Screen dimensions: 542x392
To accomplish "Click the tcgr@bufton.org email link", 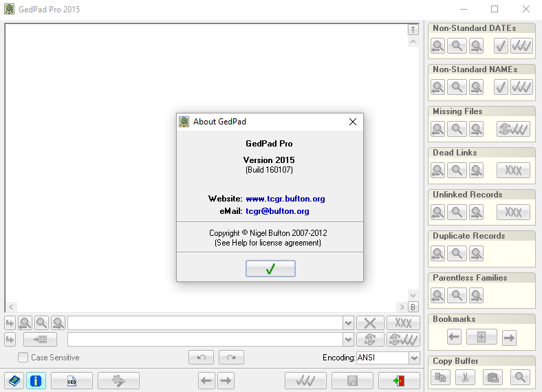I will click(x=277, y=211).
